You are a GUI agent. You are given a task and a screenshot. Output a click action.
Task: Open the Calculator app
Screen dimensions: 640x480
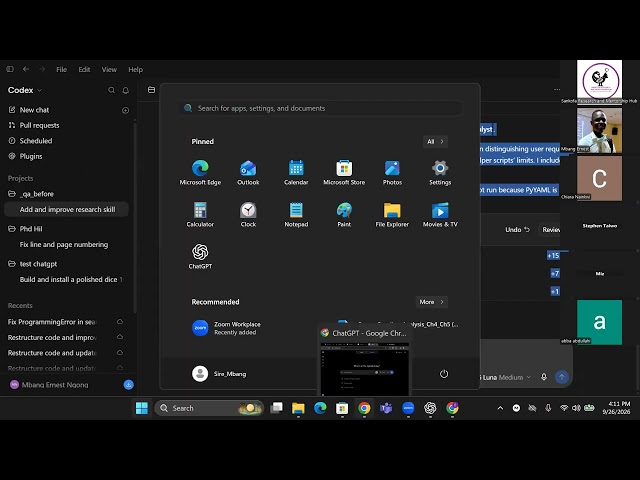click(200, 215)
